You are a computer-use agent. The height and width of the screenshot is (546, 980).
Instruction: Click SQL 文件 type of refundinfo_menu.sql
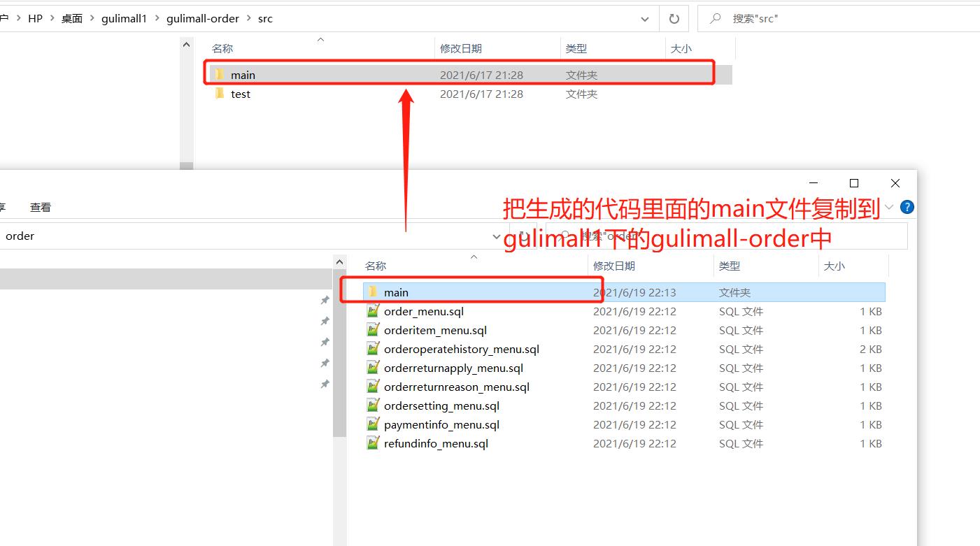741,443
